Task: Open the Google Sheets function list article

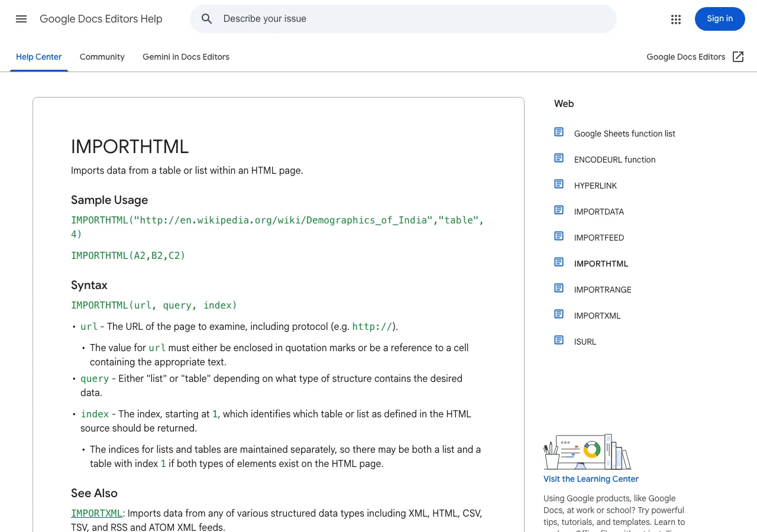Action: pyautogui.click(x=625, y=134)
